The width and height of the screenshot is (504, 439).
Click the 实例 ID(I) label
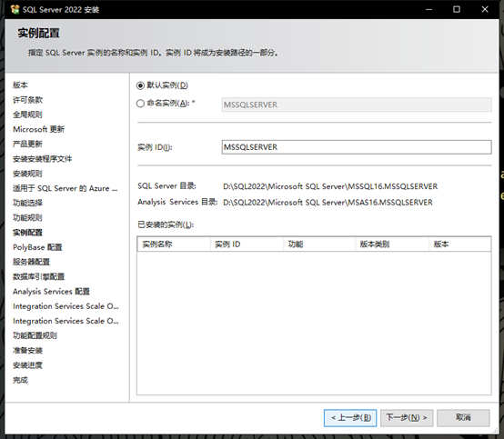155,147
